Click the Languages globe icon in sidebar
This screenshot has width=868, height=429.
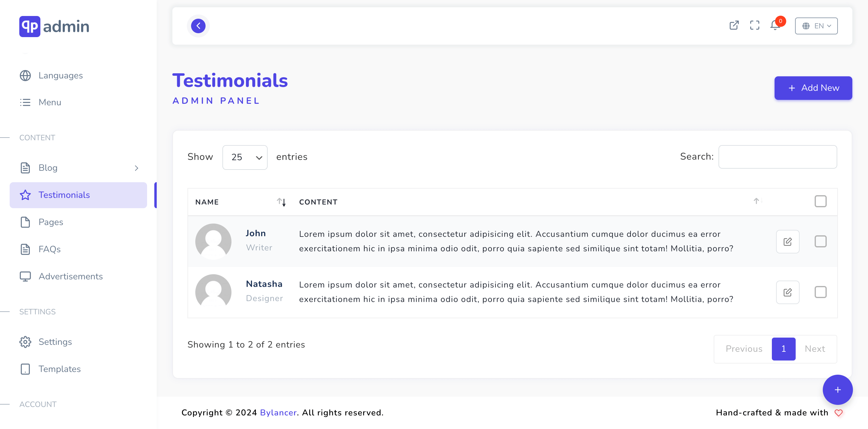tap(25, 75)
